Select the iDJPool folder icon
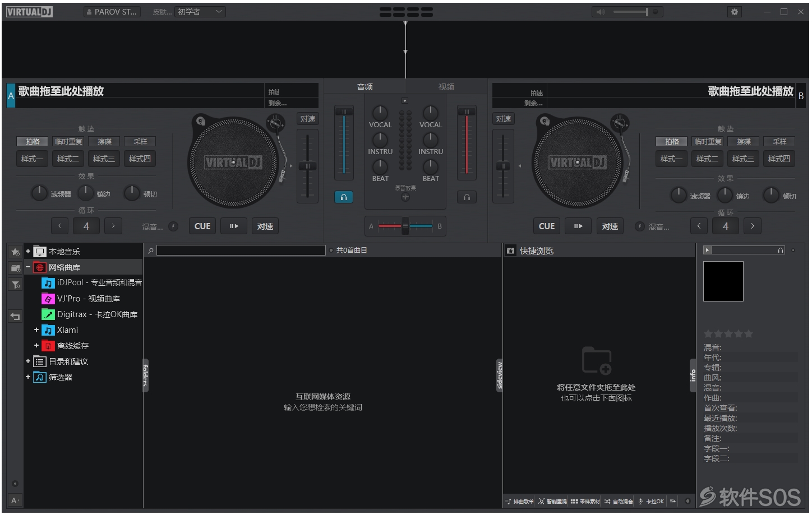 pos(48,283)
